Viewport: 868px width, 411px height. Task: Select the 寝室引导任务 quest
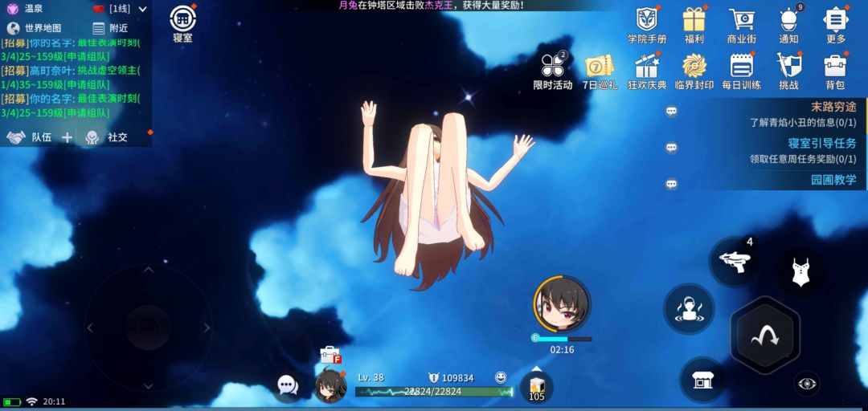coord(822,143)
